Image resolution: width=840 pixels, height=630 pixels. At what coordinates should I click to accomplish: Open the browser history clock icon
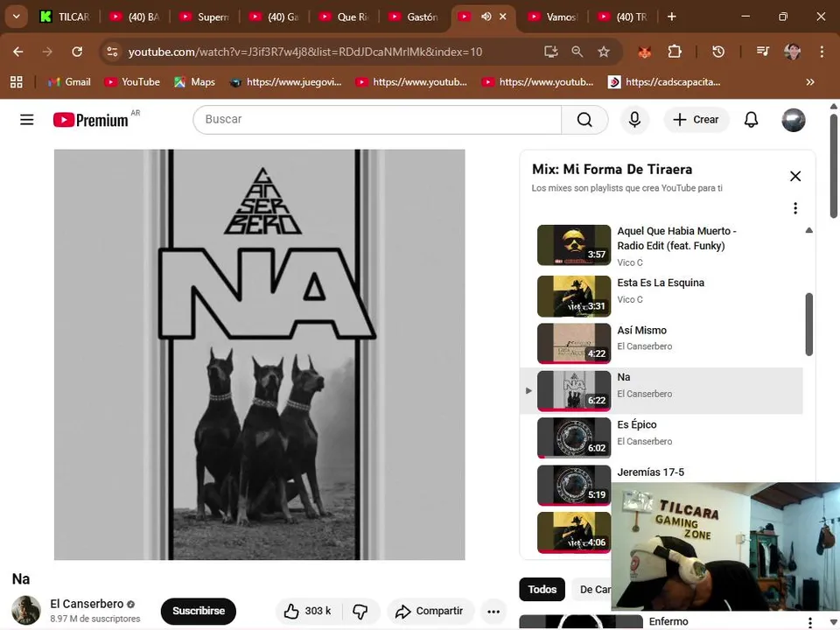(717, 52)
